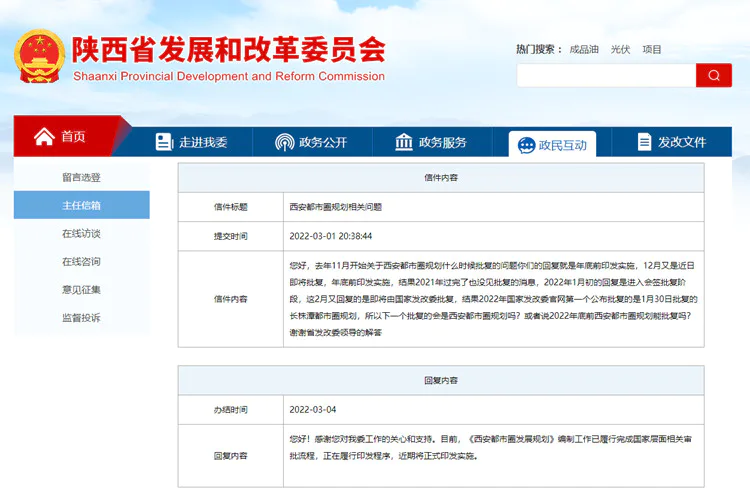Go to 在线咨询 sidebar entry
The image size is (750, 497).
(x=81, y=262)
